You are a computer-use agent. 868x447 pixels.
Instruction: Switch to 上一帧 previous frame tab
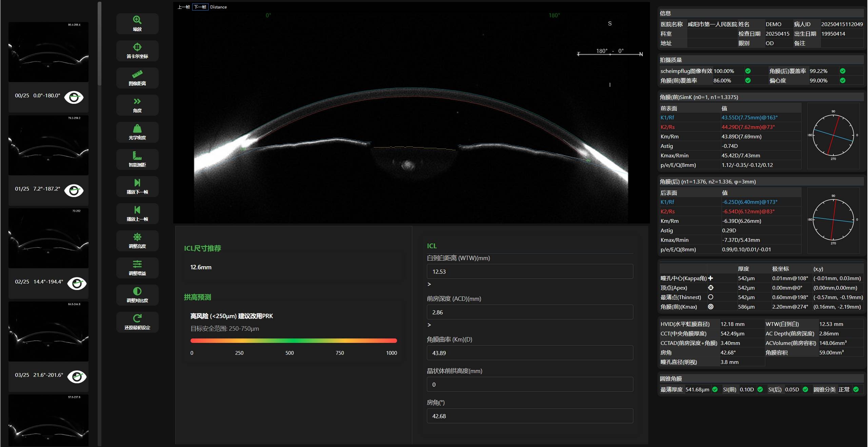183,7
